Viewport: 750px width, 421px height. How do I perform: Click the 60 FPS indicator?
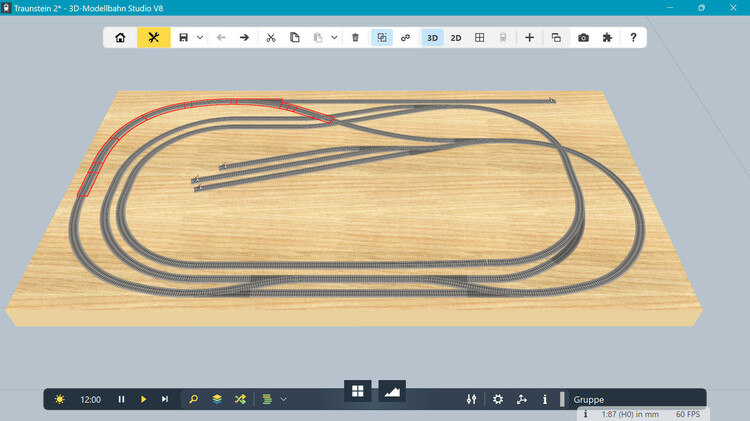[688, 414]
